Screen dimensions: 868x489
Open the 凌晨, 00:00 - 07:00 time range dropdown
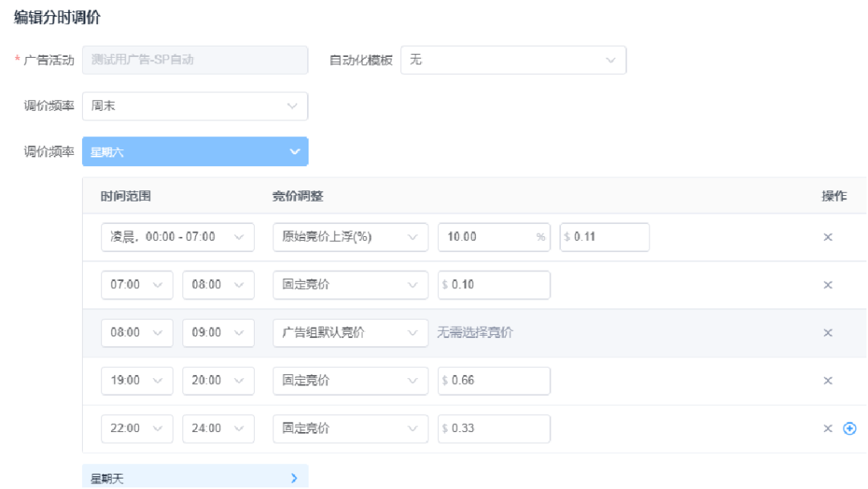click(178, 238)
